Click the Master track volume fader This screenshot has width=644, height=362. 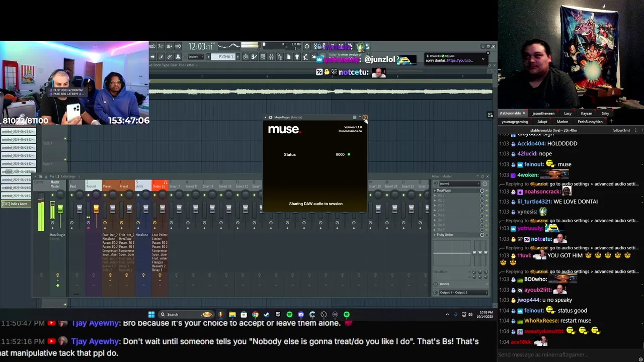pyautogui.click(x=60, y=209)
